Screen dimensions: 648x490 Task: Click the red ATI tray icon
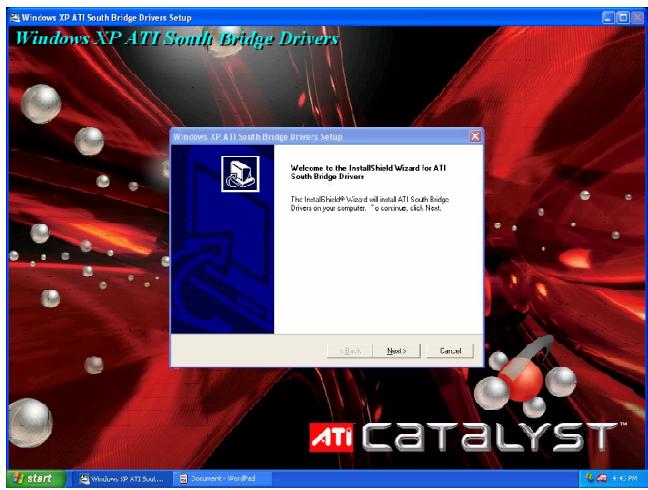pos(602,478)
